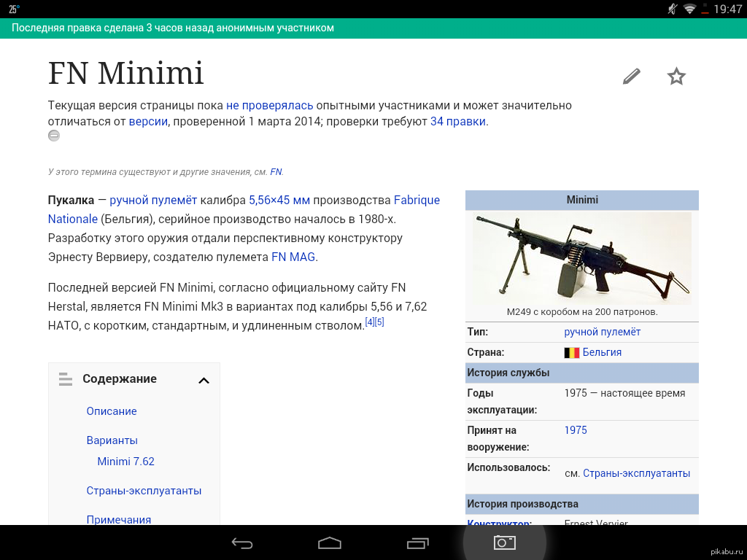Tap the 'Страна:' infobox label

pyautogui.click(x=485, y=352)
